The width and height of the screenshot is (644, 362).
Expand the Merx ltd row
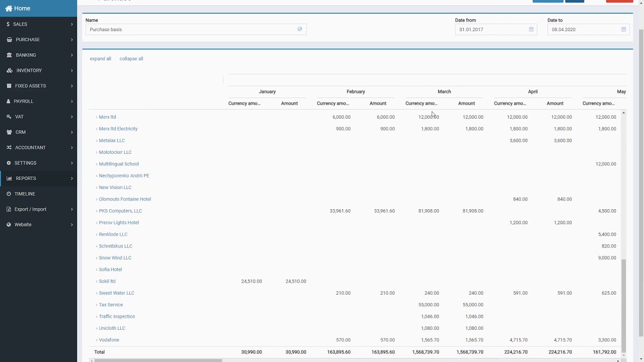(x=97, y=117)
